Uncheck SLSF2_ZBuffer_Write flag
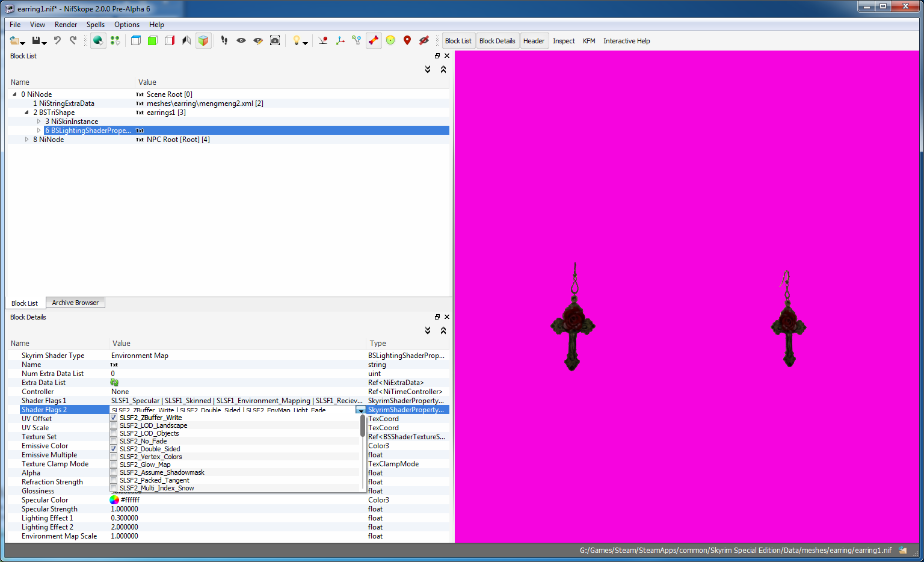Viewport: 924px width, 562px height. [114, 418]
